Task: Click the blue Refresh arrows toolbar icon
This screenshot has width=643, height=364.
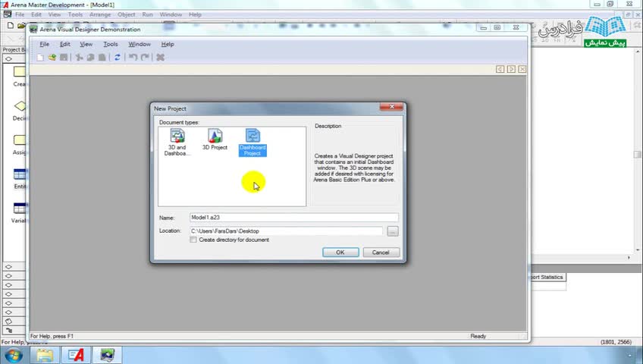Action: (x=118, y=58)
